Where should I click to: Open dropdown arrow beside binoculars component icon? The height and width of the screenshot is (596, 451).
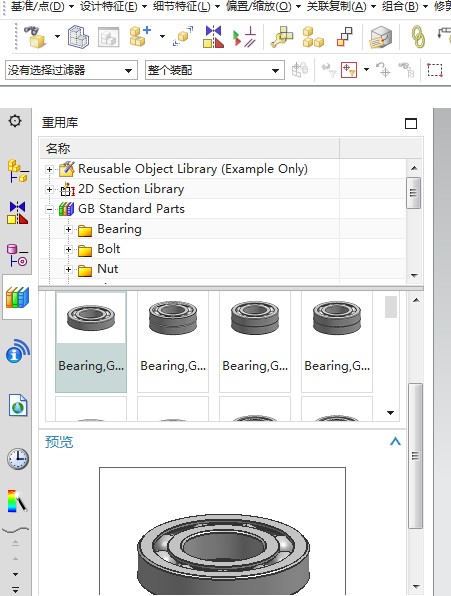(57, 36)
